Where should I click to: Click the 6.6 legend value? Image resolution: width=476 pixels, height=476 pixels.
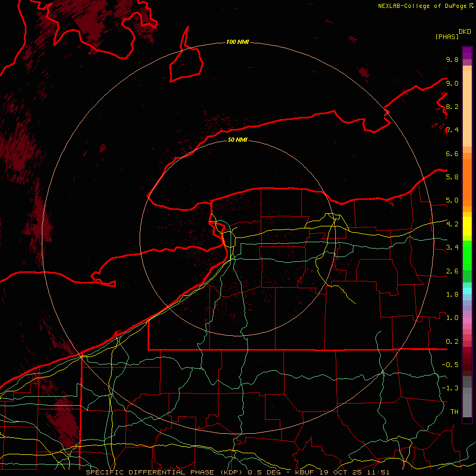452,153
